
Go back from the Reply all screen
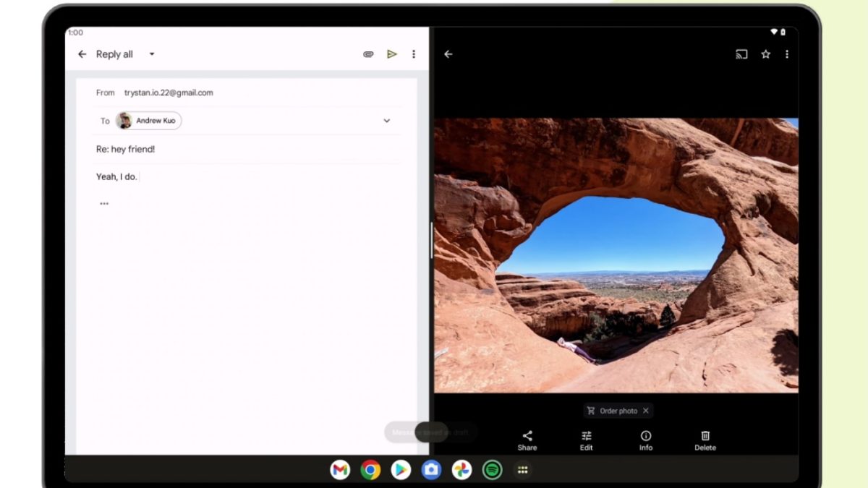click(x=82, y=54)
